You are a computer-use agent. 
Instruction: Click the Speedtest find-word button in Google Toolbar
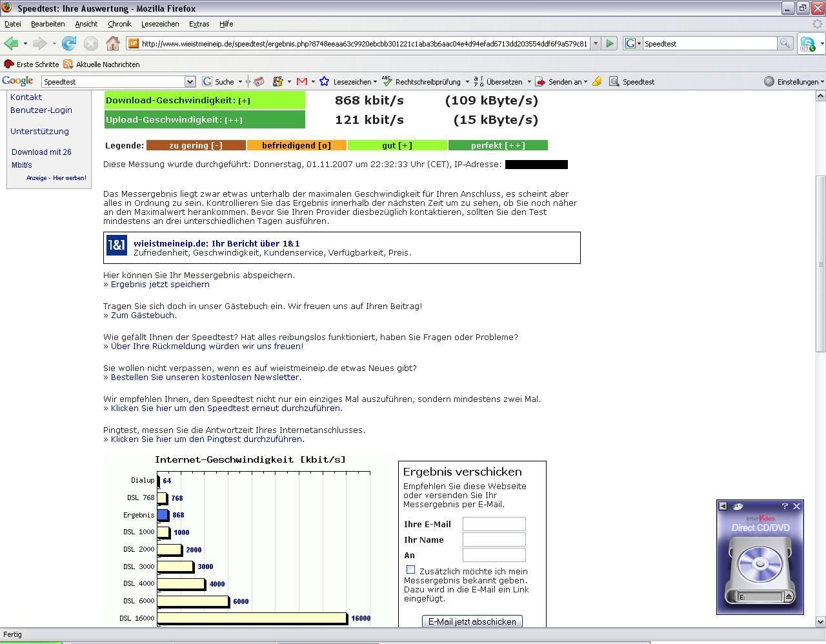(x=632, y=81)
